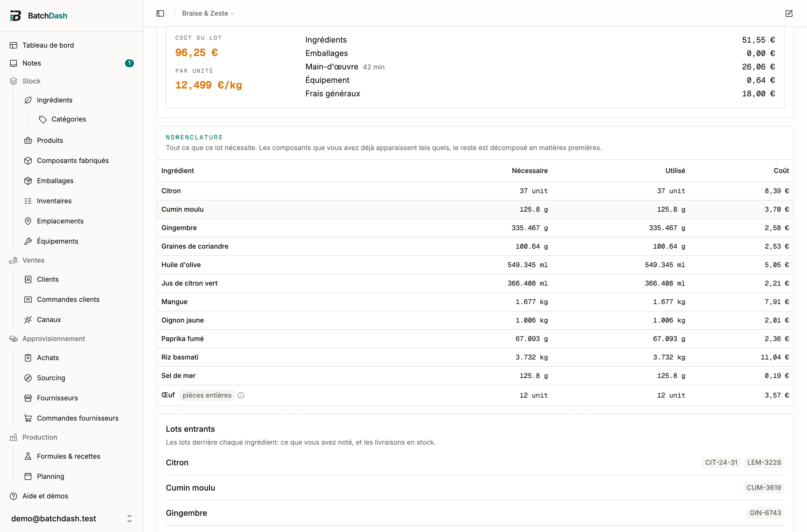Click the Notes unread count badge

(129, 63)
